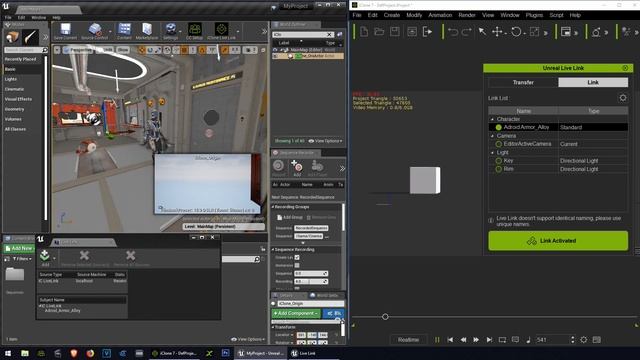Screen dimensions: 640x360
Task: Open the Render menu in iClone
Action: [x=467, y=15]
